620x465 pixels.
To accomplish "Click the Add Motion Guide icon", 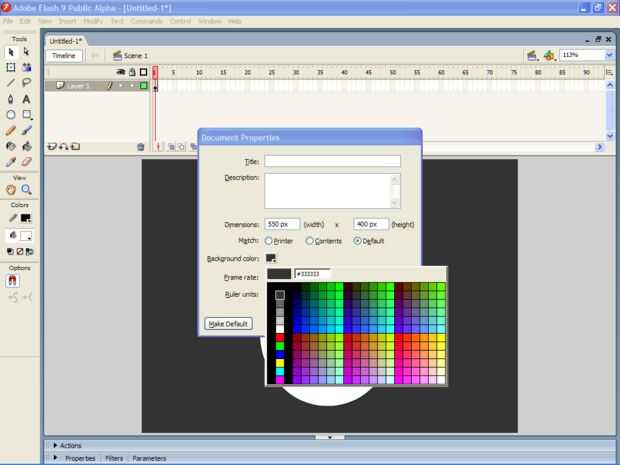I will click(x=63, y=147).
